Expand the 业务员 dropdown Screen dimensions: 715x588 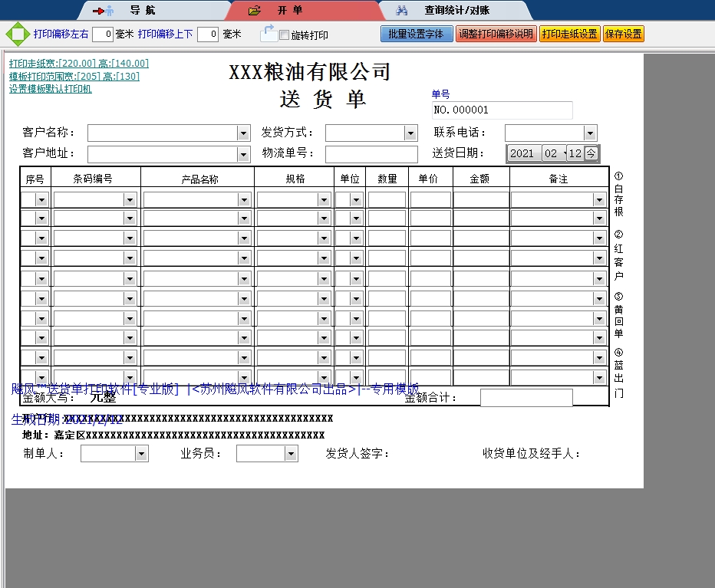291,454
